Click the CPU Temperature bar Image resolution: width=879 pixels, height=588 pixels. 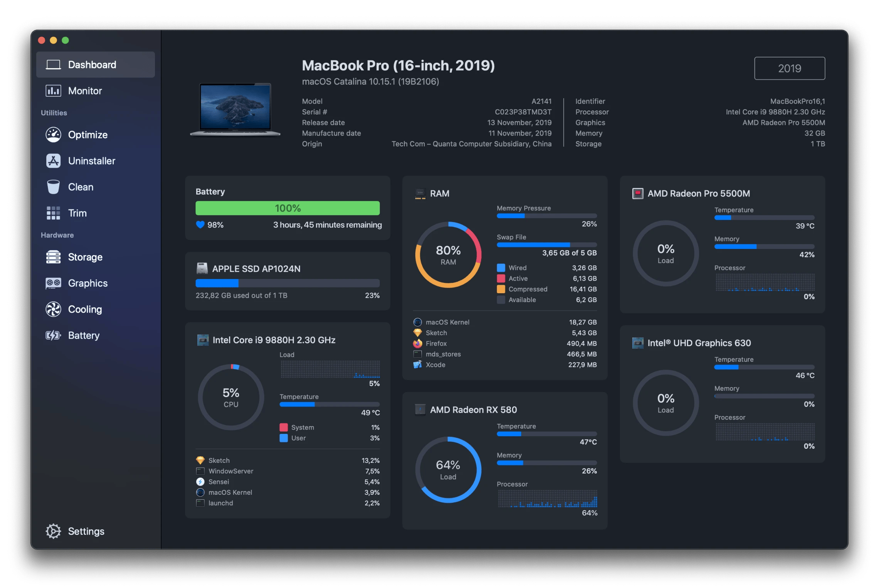[x=330, y=405]
